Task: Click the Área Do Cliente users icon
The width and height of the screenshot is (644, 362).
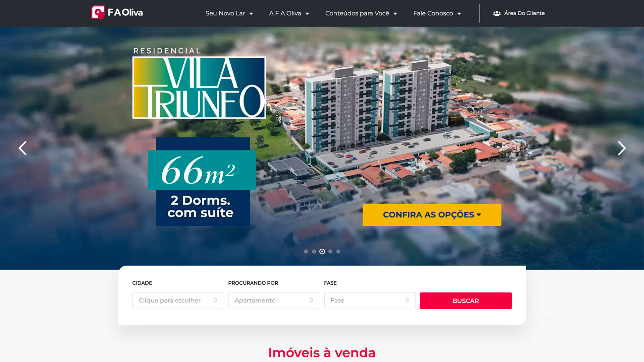Action: [497, 13]
